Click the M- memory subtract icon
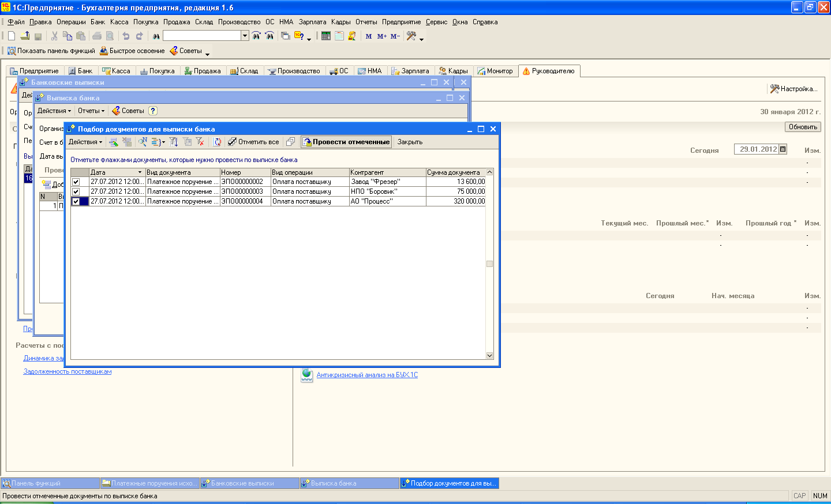Screen dimensions: 831x504 click(395, 36)
